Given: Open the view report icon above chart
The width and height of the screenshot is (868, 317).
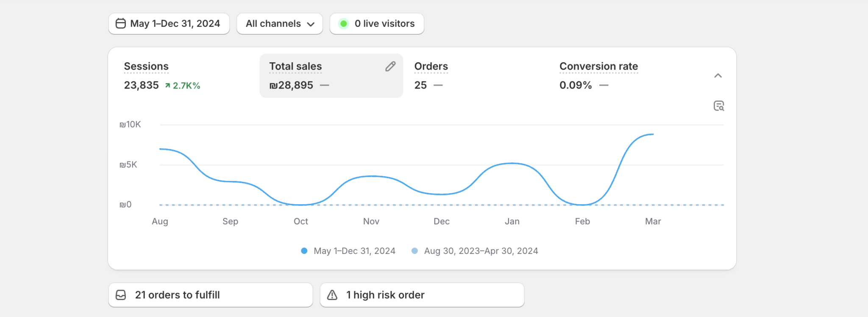Looking at the screenshot, I should coord(718,106).
